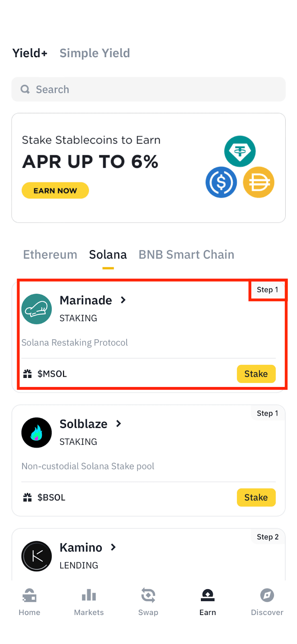Tap the gift icon beside $MSOL

[x=27, y=374]
